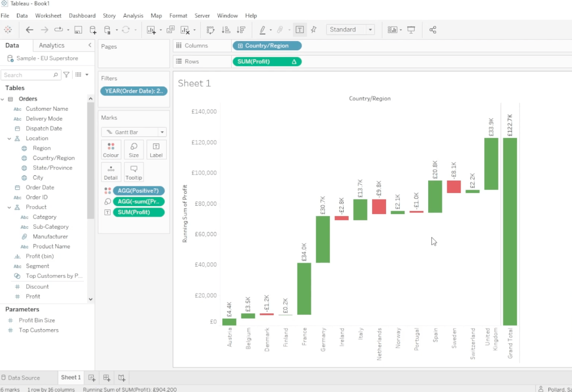Switch to the Analytics pane
572x392 pixels.
pyautogui.click(x=51, y=45)
